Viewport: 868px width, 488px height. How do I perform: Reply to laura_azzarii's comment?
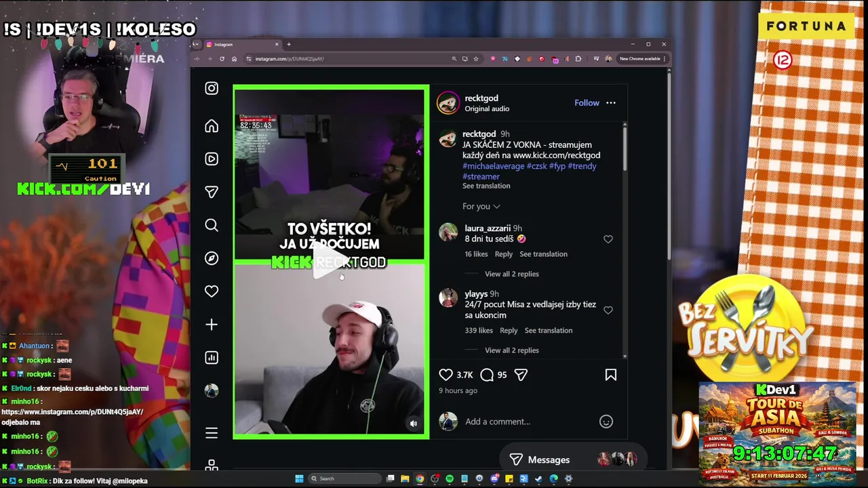click(503, 254)
